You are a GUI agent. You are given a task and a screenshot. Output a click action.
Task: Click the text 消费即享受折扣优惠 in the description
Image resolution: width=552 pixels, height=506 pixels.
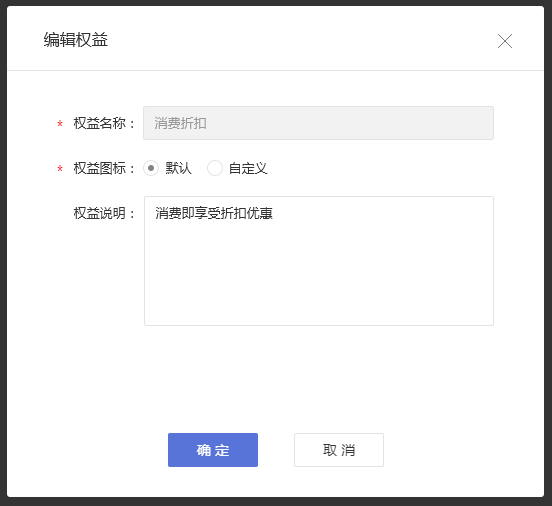(x=214, y=213)
